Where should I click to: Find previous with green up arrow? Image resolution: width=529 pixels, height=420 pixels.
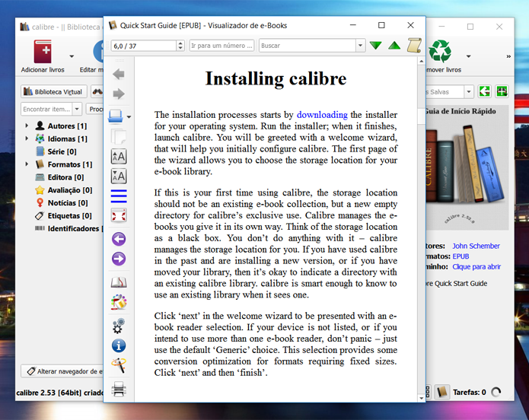click(394, 46)
